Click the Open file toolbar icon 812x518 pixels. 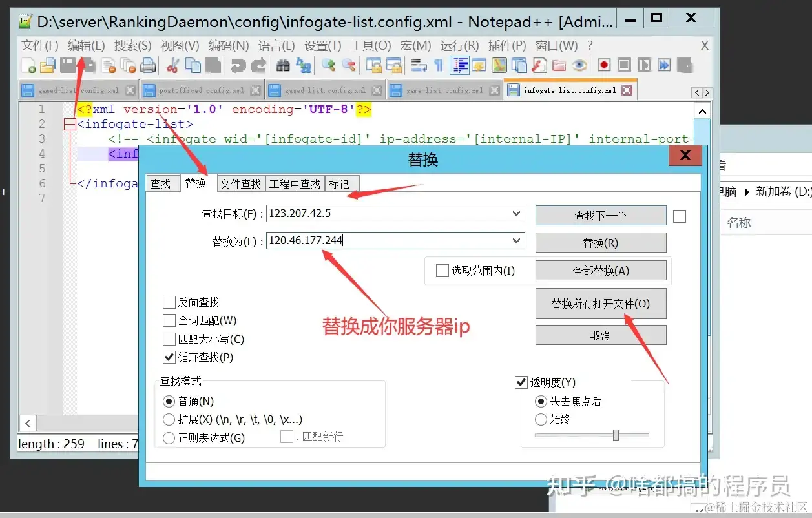[48, 65]
